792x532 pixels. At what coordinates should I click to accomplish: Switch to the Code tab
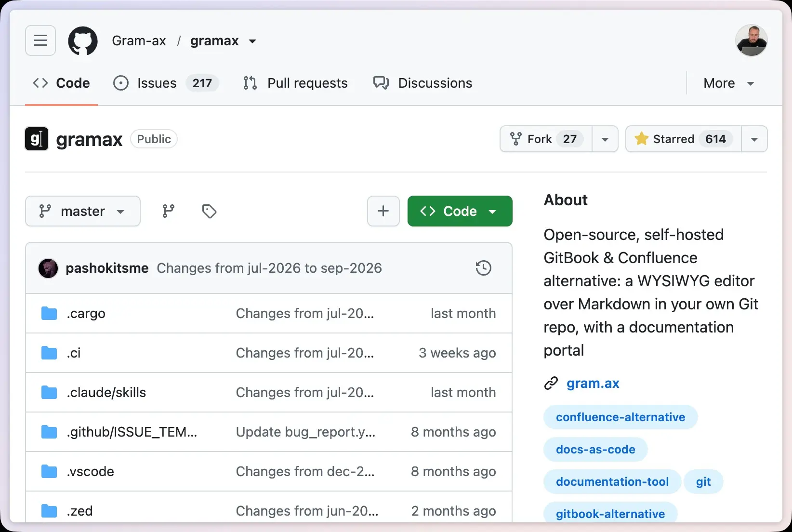tap(61, 83)
